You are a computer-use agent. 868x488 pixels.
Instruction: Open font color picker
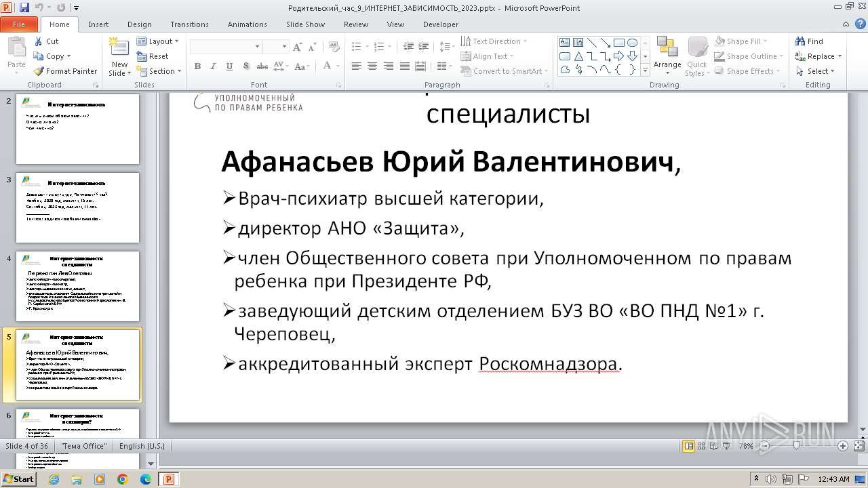pos(331,66)
